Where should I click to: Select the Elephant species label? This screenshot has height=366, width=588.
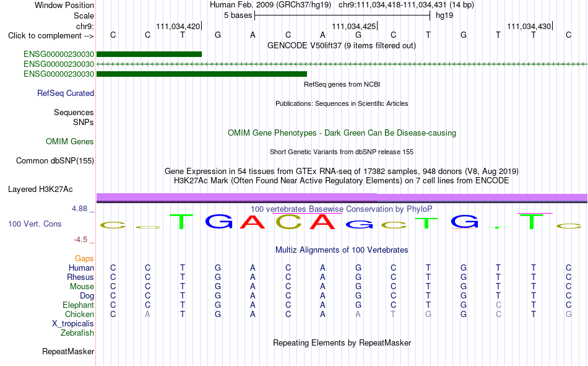[78, 305]
